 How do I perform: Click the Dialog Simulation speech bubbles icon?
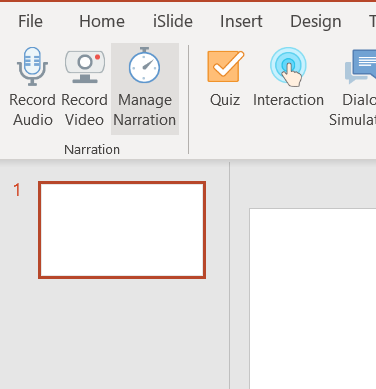[361, 67]
